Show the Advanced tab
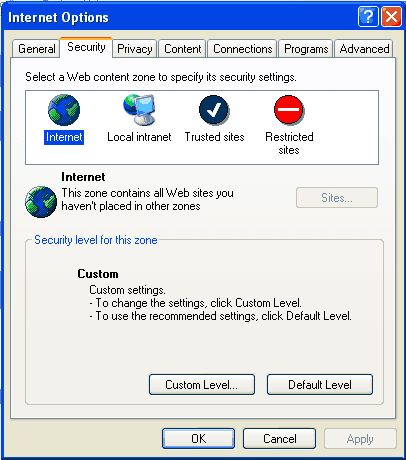Screen dimensions: 406x460 coord(364,49)
